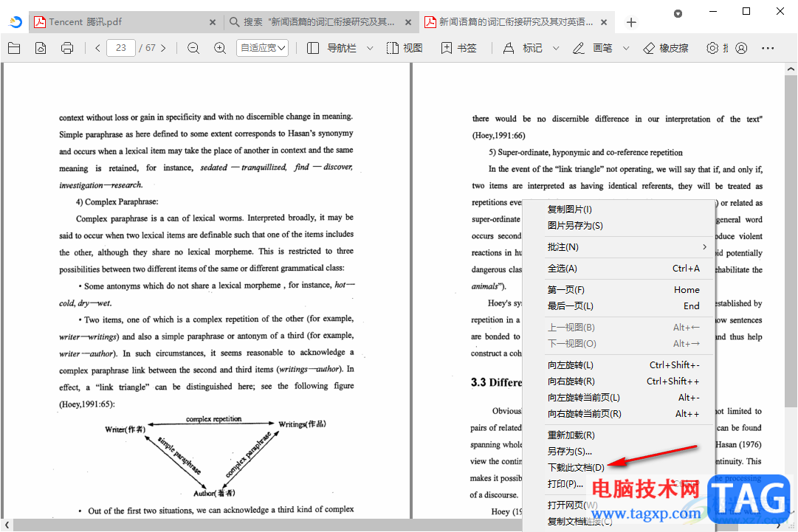The width and height of the screenshot is (798, 532).
Task: Expand the 标记 dropdown arrow
Action: pyautogui.click(x=556, y=48)
